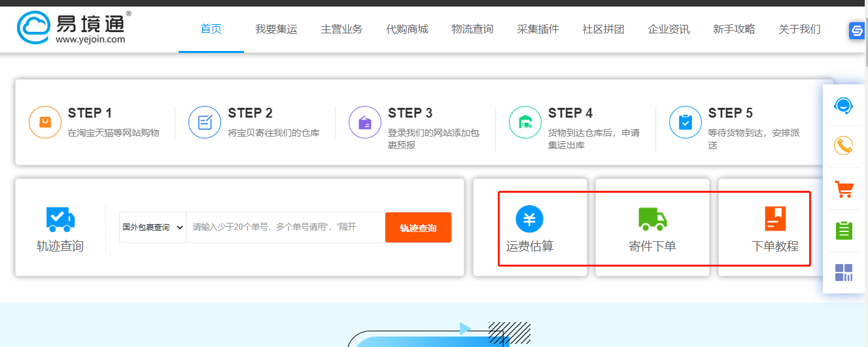Open the 下单教程 link

click(775, 246)
